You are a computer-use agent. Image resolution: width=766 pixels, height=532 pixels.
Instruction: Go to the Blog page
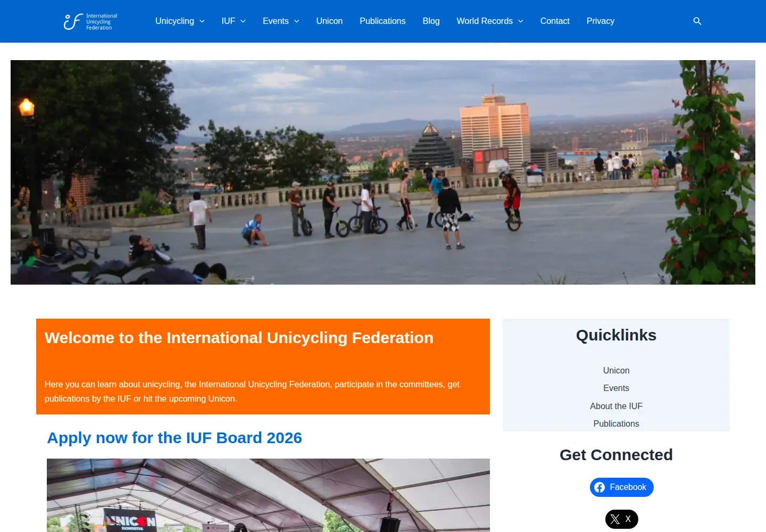click(x=431, y=21)
